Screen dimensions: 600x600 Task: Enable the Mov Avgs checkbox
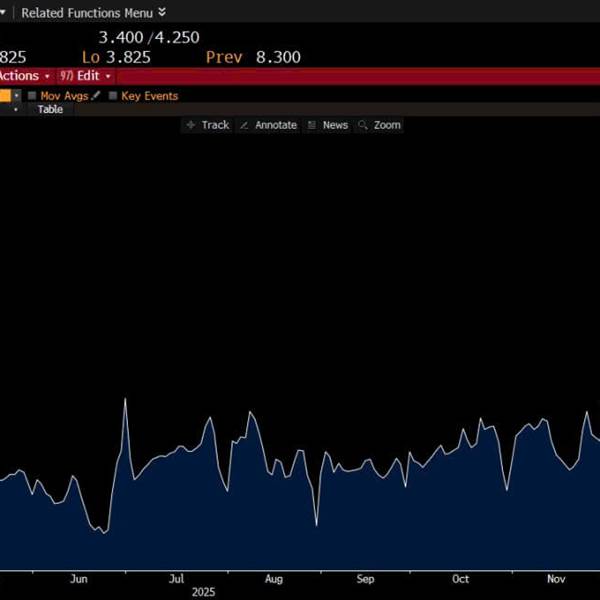(32, 96)
